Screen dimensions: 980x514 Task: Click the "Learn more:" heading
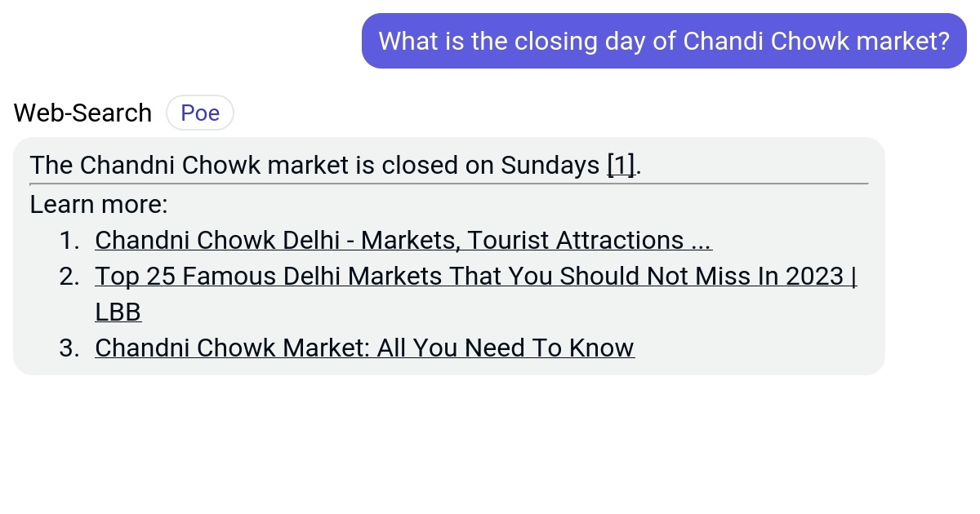tap(98, 204)
